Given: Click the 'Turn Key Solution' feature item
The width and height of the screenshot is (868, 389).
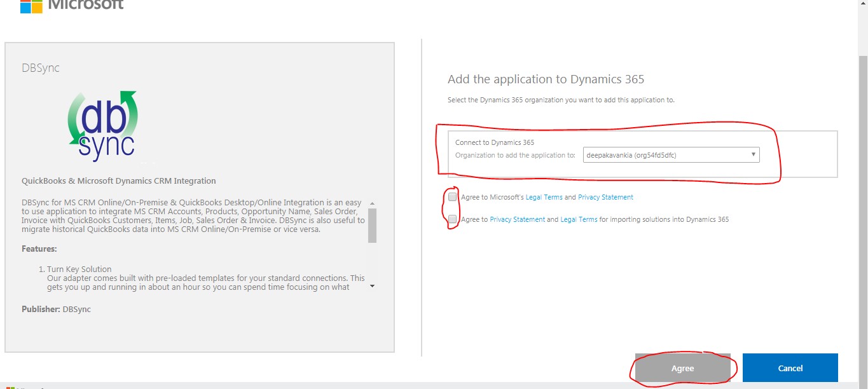Looking at the screenshot, I should (79, 270).
